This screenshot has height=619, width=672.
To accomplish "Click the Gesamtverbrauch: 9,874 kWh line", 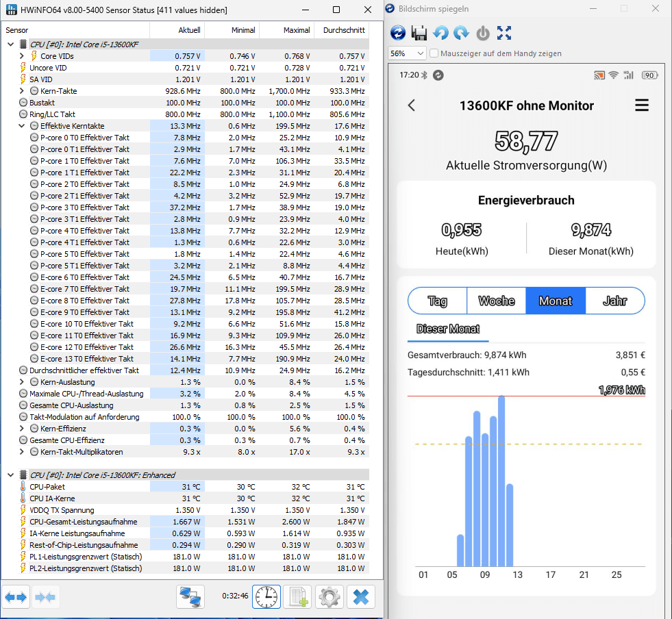I will 466,355.
